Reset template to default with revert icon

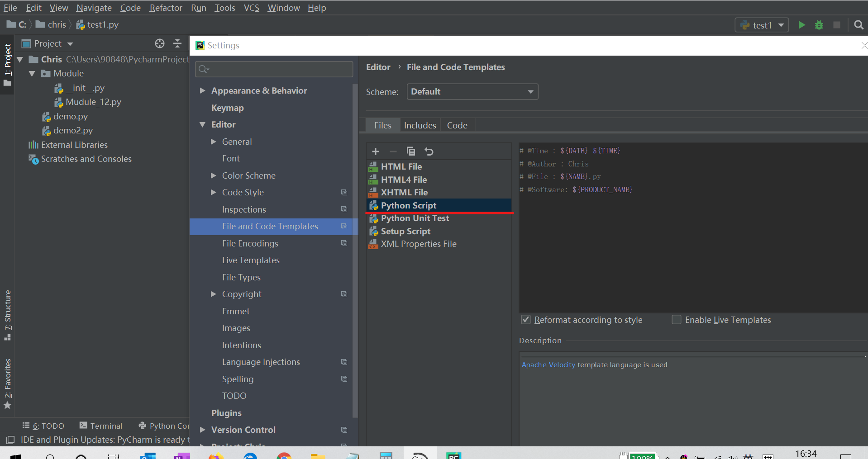point(429,151)
